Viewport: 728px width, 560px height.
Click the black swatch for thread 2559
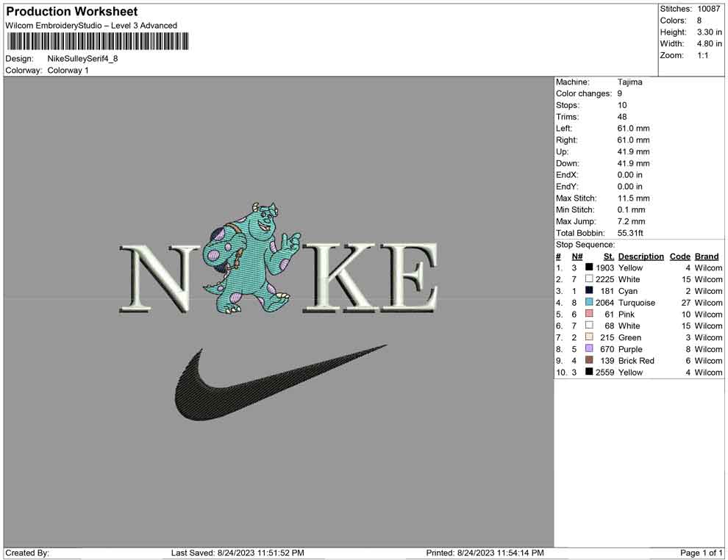click(x=589, y=372)
